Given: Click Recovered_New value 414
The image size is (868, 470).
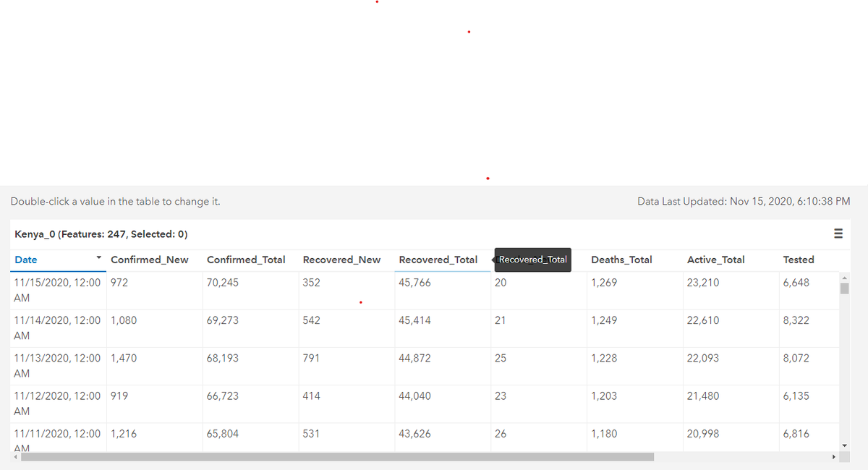Looking at the screenshot, I should 312,396.
